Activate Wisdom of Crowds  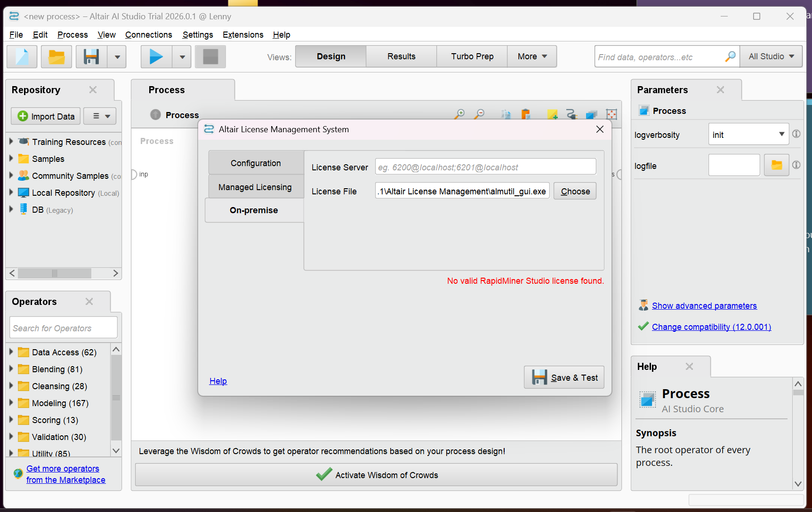376,475
